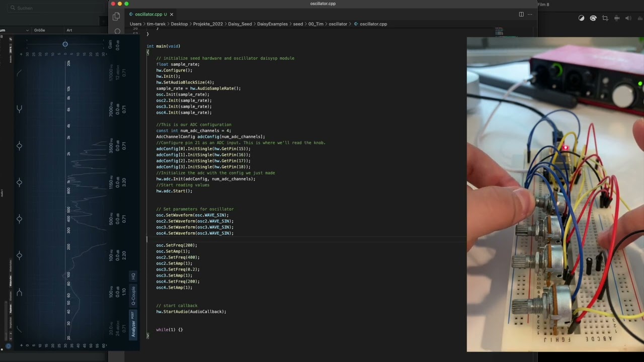This screenshot has width=644, height=362.
Task: Open iMovie volume tool
Action: [x=628, y=18]
